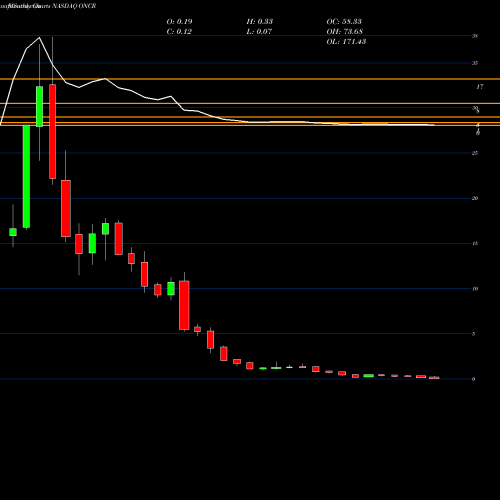The height and width of the screenshot is (500, 500).
Task: Select the OH: 73.68 reading
Action: coord(344,31)
